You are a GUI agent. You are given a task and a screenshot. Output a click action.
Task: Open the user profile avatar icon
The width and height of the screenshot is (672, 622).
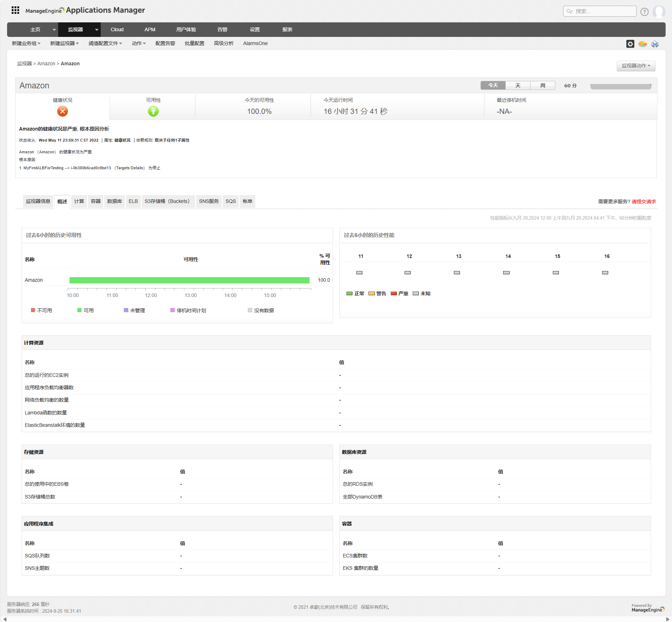[x=660, y=11]
